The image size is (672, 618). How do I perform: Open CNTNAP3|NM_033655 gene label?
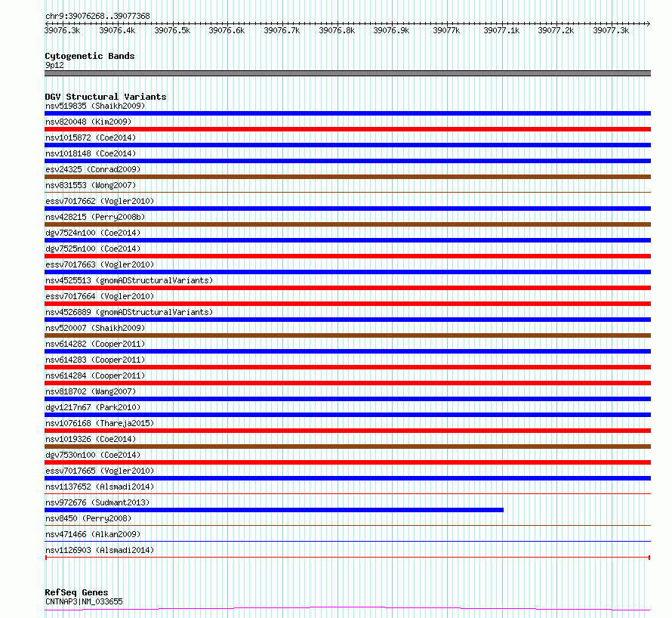click(84, 601)
